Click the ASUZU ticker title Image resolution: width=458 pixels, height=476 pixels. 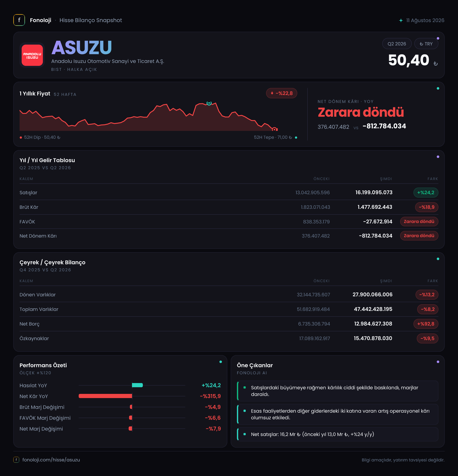pos(82,47)
